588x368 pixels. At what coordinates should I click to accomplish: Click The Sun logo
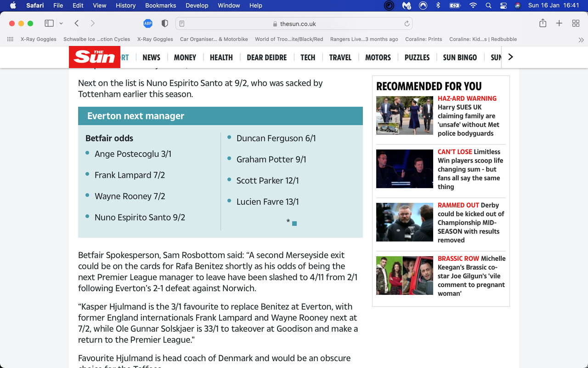point(95,57)
